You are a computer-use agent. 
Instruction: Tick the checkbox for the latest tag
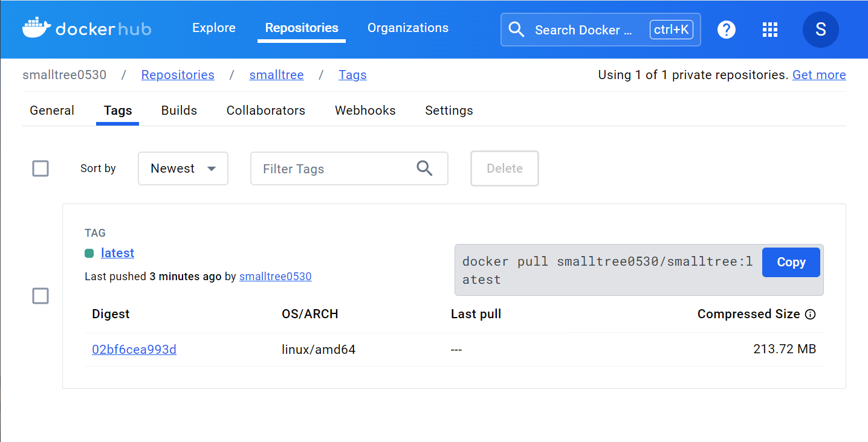[x=40, y=296]
